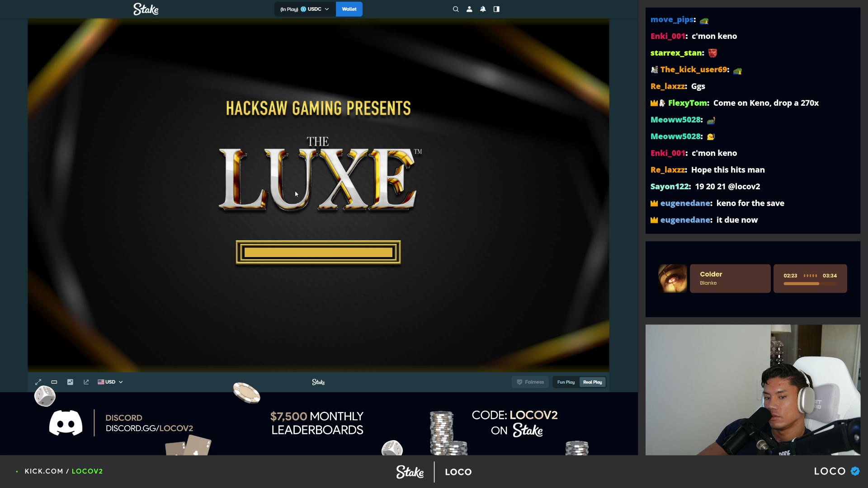Click the crown badge beside FlexyTom
The width and height of the screenshot is (868, 488).
654,103
